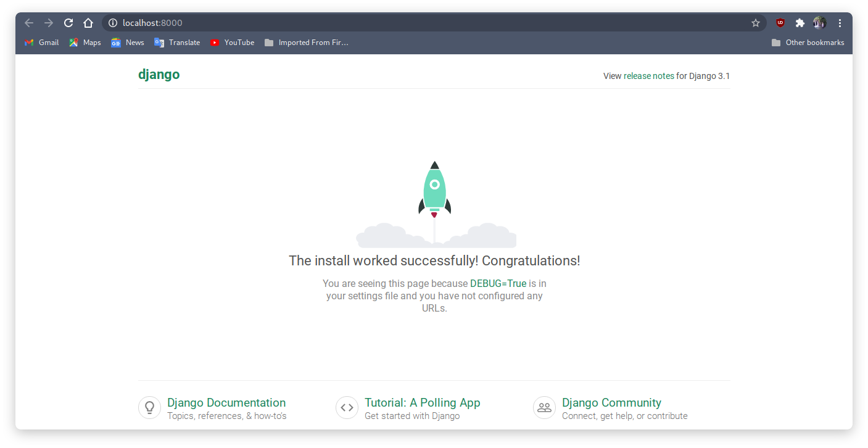Screen dimensions: 868x448
Task: Open the Chrome profile avatar
Action: click(x=820, y=23)
